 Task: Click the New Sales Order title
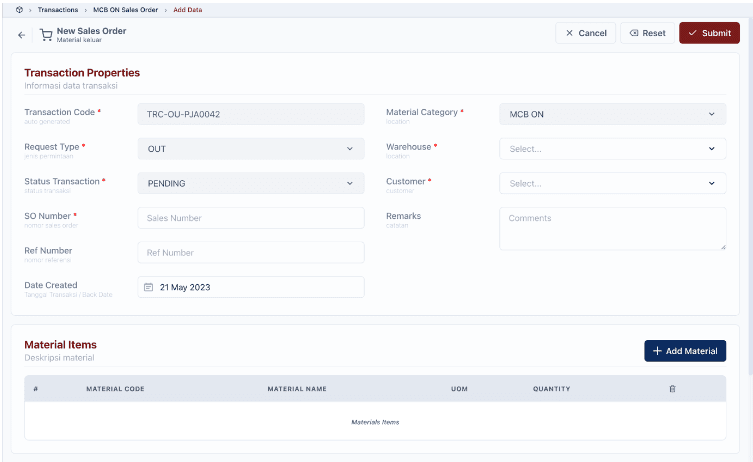pyautogui.click(x=91, y=31)
